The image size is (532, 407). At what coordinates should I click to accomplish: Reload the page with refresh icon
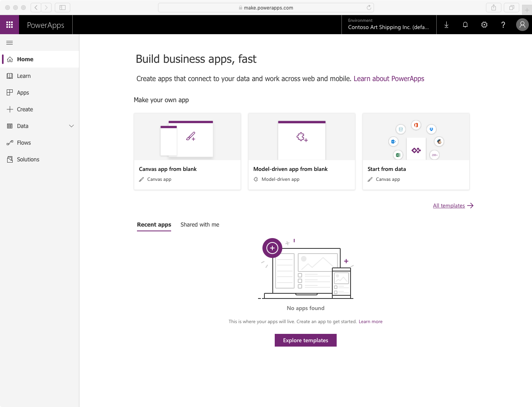click(x=369, y=8)
